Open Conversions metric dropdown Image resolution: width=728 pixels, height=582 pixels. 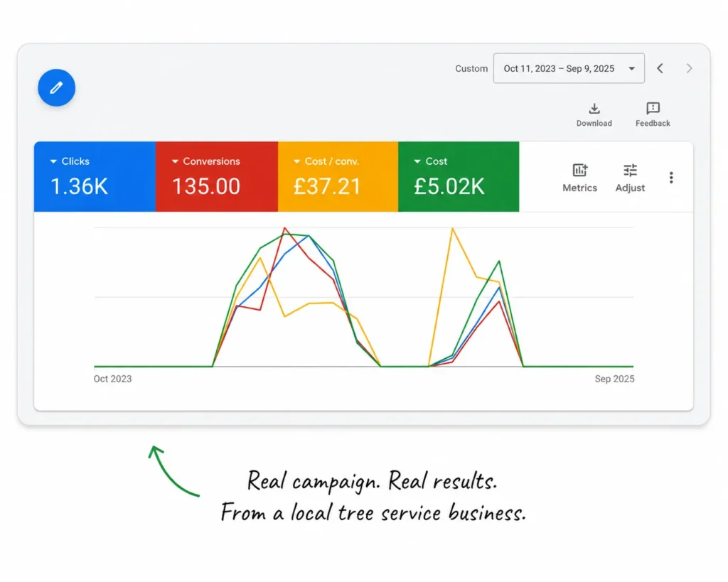205,161
